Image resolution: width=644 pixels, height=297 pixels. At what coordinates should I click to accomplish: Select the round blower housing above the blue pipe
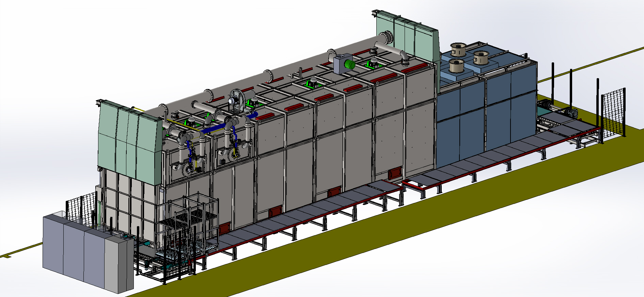coord(235,97)
